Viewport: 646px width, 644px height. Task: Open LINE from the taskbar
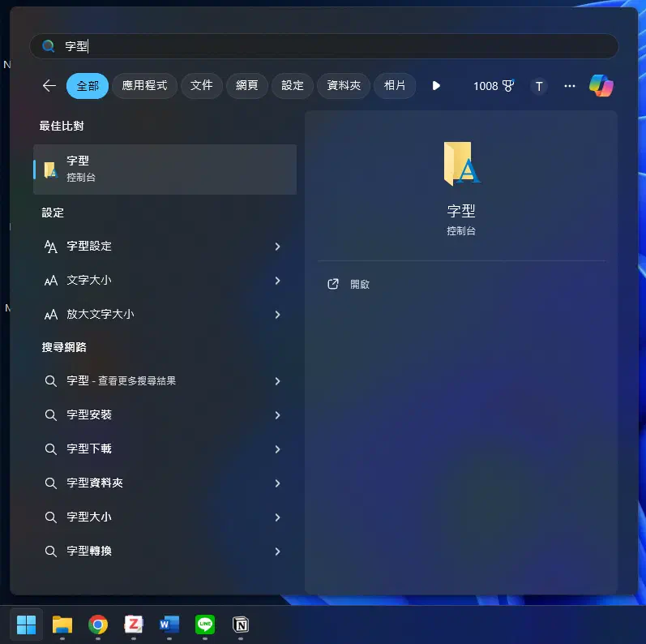pyautogui.click(x=205, y=625)
